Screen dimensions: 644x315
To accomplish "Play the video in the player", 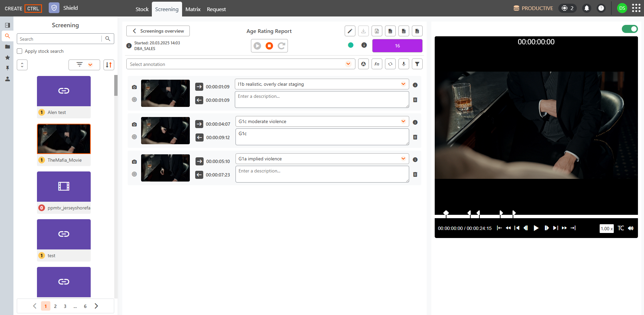I will (x=536, y=228).
